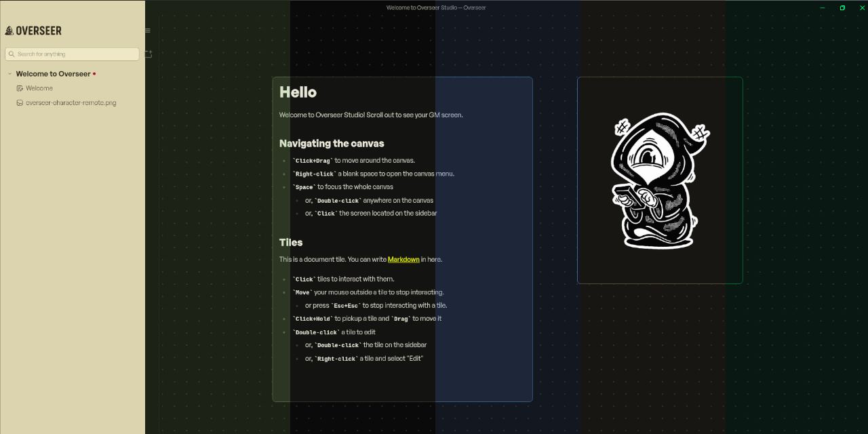Toggle the sidebar with the hamburger menu icon
Viewport: 868px width, 434px height.
pyautogui.click(x=148, y=31)
